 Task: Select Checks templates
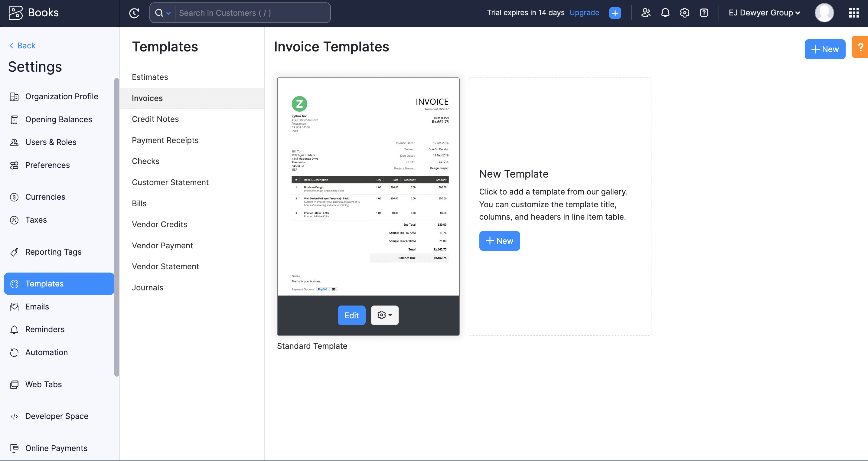click(x=192, y=162)
